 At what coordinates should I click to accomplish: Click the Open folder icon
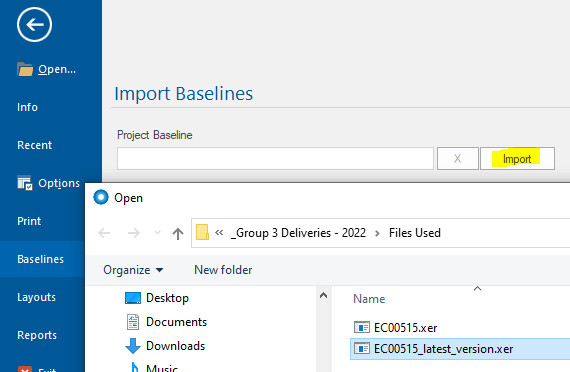click(25, 69)
